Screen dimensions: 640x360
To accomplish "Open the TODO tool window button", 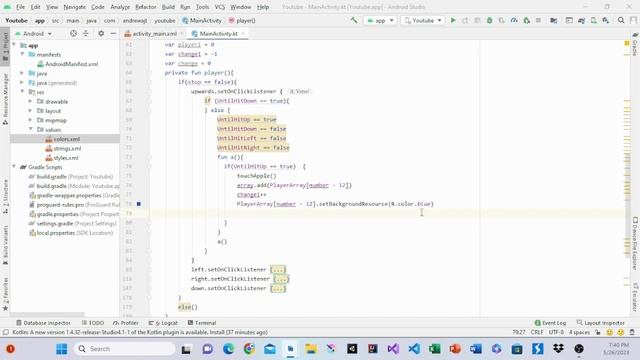I will pyautogui.click(x=93, y=323).
